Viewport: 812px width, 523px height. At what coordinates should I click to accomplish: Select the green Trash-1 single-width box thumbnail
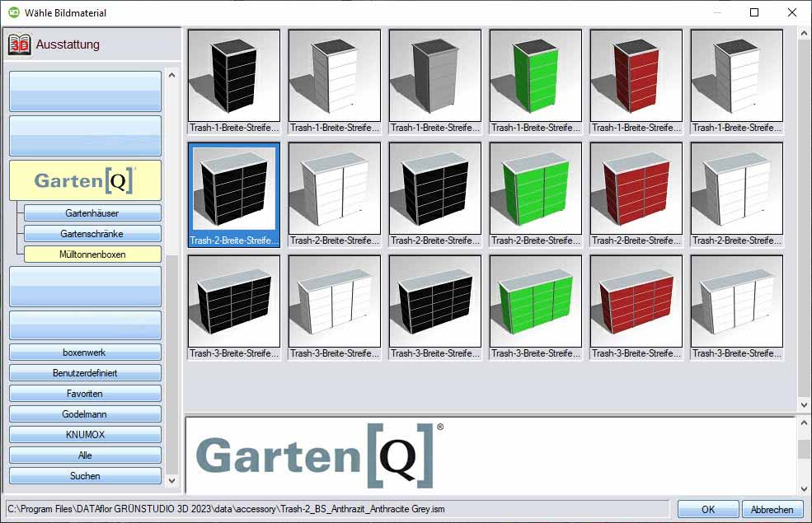tap(535, 76)
